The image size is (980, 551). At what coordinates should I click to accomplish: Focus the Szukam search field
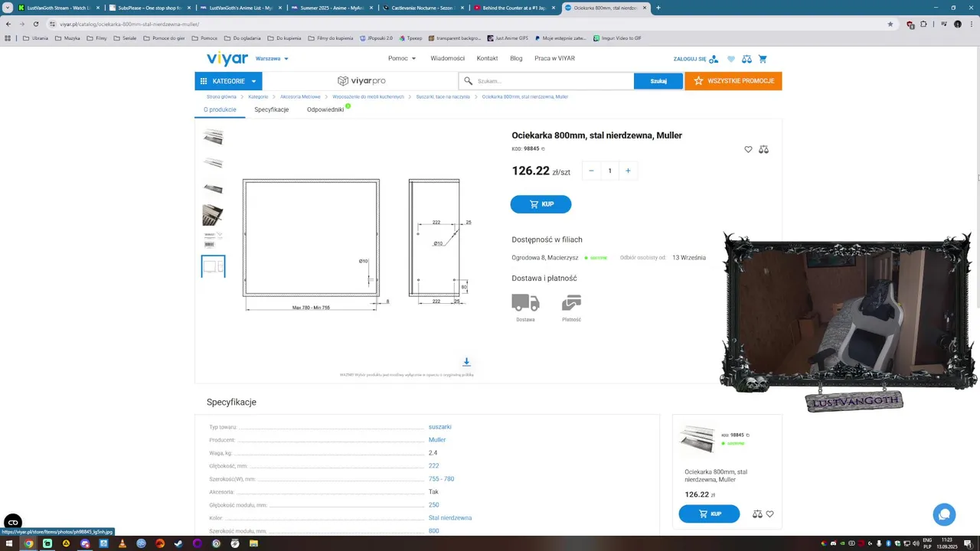(546, 81)
